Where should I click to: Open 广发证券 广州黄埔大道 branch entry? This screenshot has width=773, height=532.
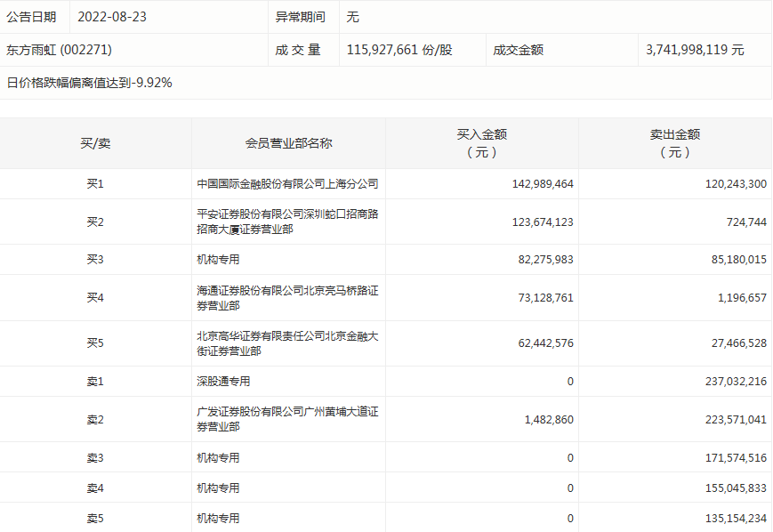pyautogui.click(x=287, y=419)
